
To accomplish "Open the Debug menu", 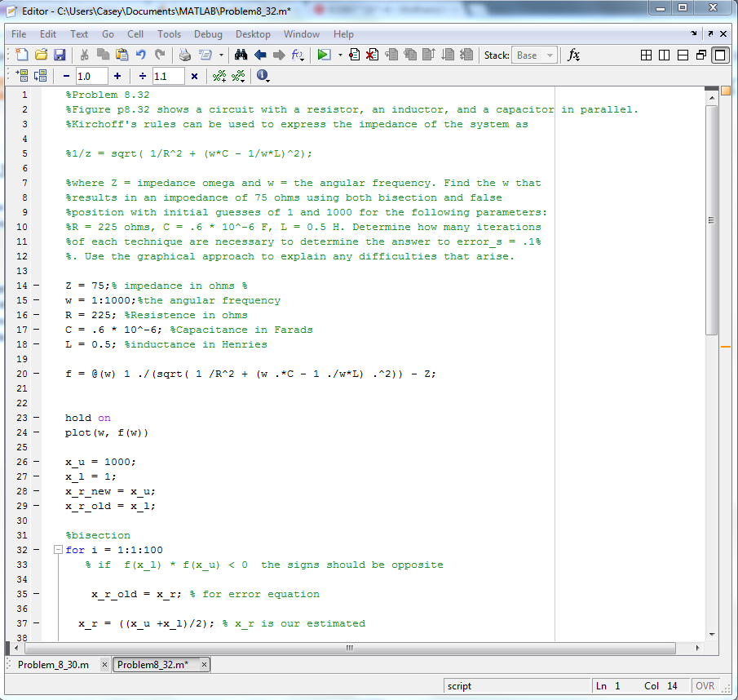I will pyautogui.click(x=208, y=34).
